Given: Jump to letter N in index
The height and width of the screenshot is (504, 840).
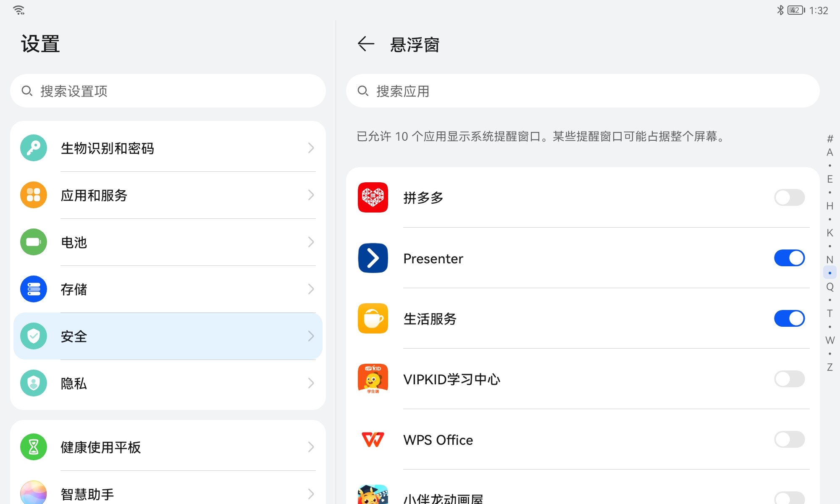Looking at the screenshot, I should 830,260.
